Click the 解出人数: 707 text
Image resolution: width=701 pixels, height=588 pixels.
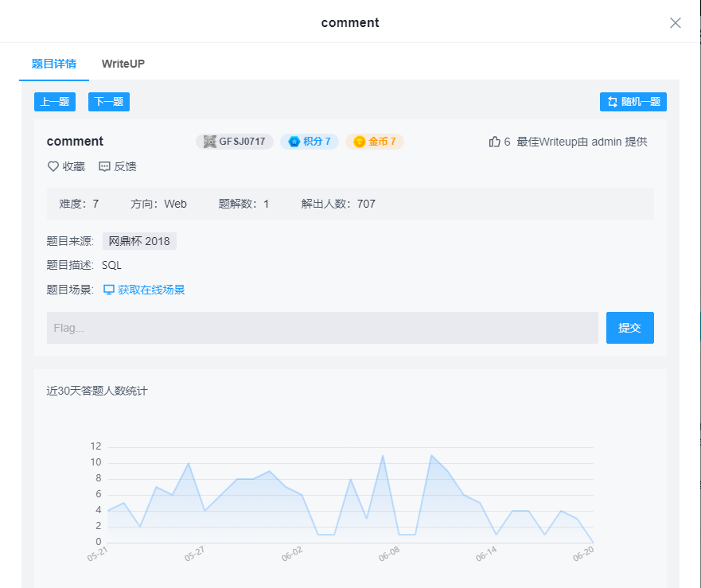click(x=338, y=204)
